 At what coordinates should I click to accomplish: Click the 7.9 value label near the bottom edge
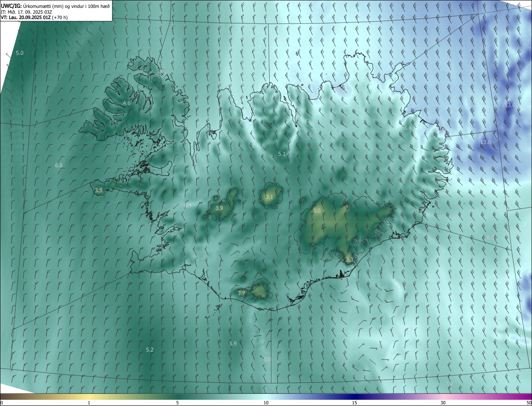(x=449, y=383)
